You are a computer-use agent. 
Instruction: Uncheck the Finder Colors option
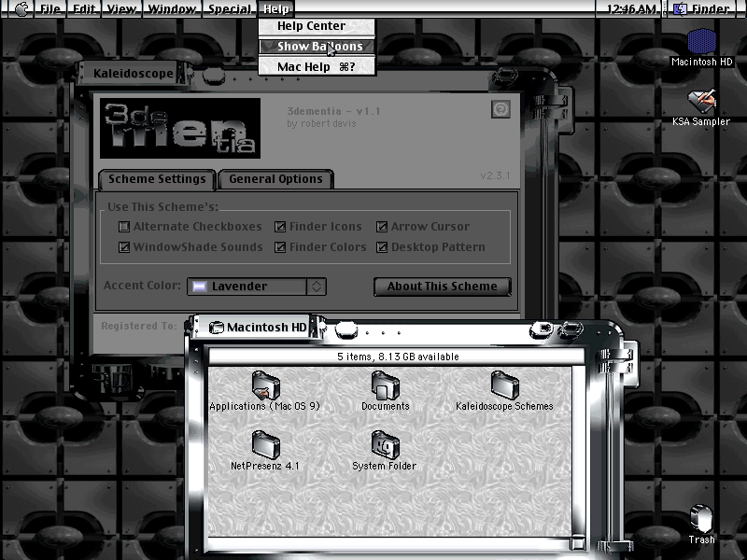point(280,247)
